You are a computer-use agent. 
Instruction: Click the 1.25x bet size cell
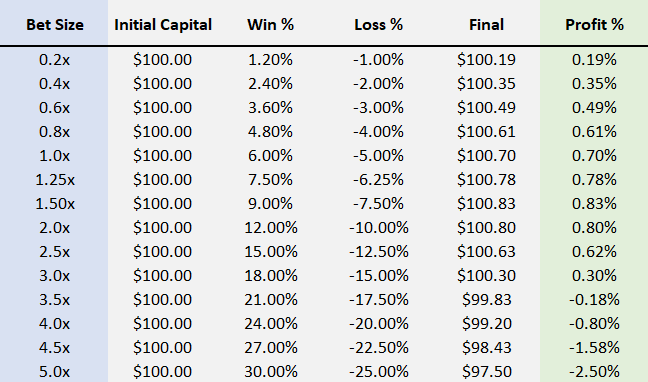[x=55, y=180]
